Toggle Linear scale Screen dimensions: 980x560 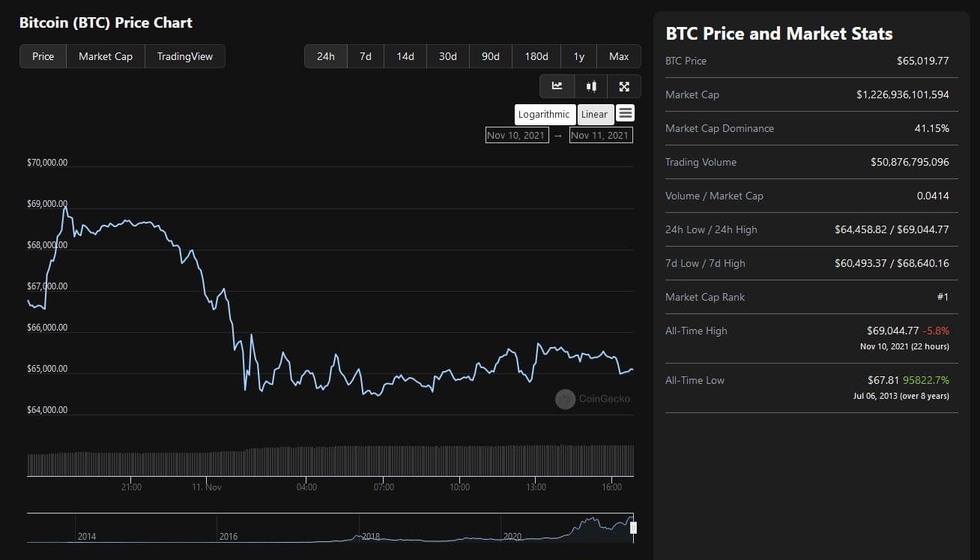[x=595, y=114]
